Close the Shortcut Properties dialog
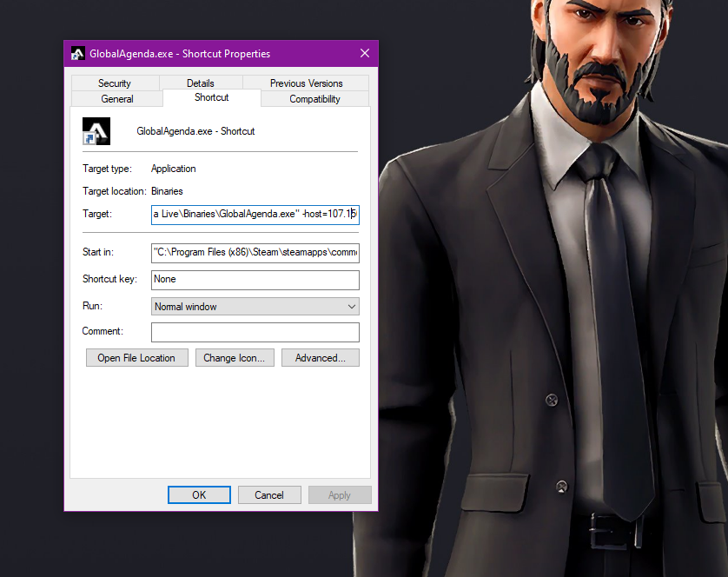The height and width of the screenshot is (577, 728). pos(365,53)
